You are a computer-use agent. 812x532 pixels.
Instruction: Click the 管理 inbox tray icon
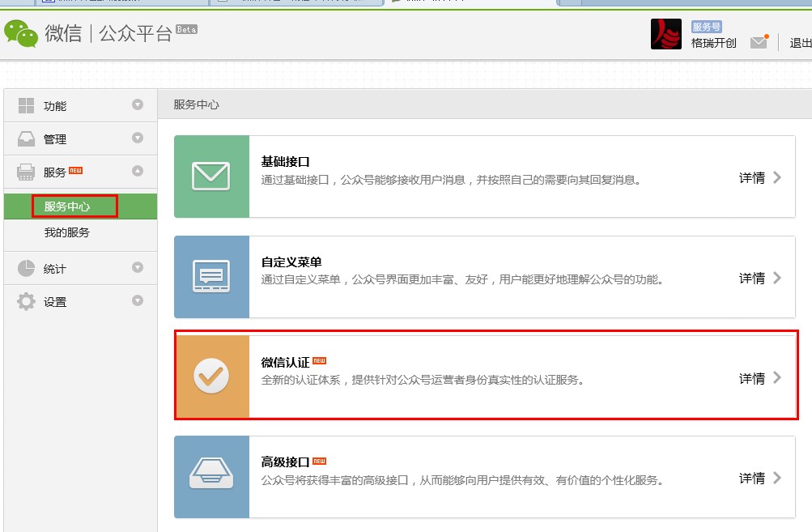[26, 138]
